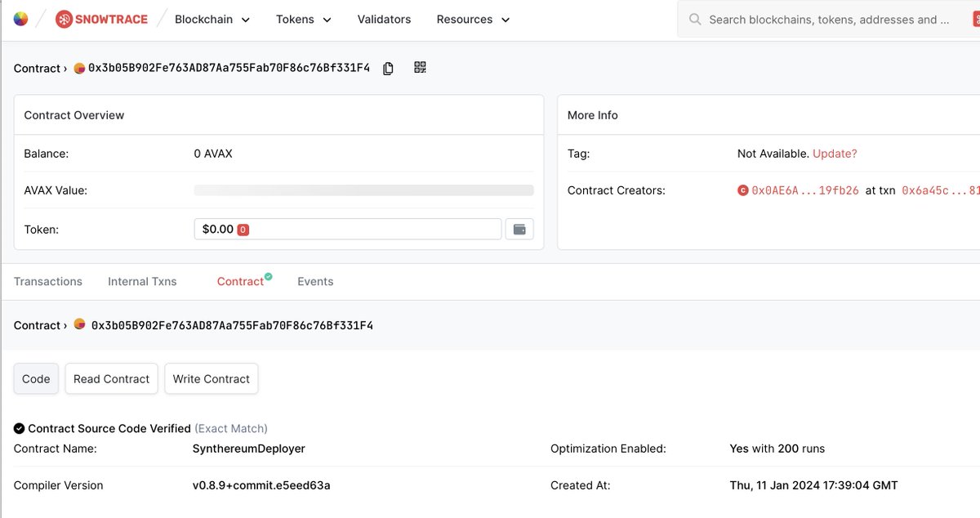
Task: Click the multicolored sphere logo
Action: 21,19
